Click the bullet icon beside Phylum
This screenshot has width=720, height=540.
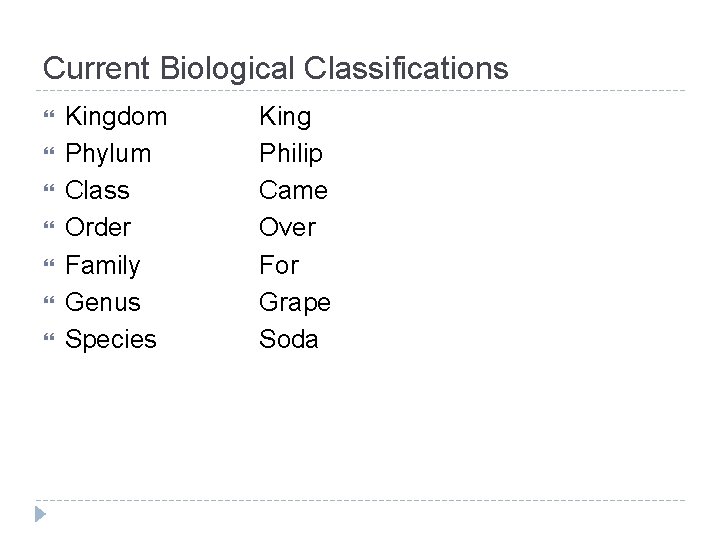(49, 154)
